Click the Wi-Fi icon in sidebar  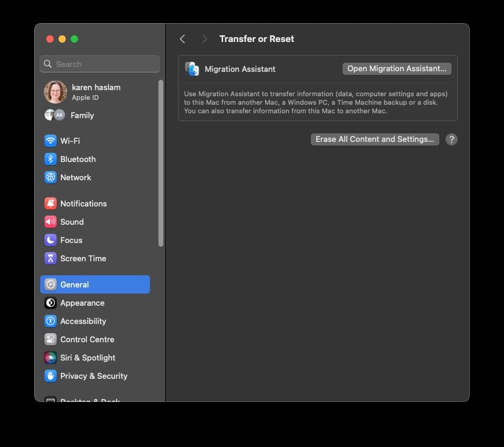pos(51,141)
